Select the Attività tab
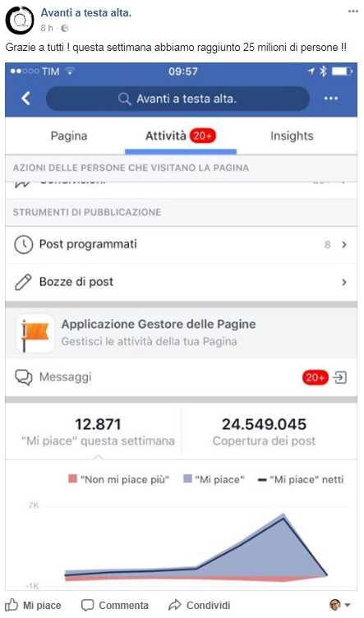This screenshot has height=618, width=364. (x=181, y=136)
